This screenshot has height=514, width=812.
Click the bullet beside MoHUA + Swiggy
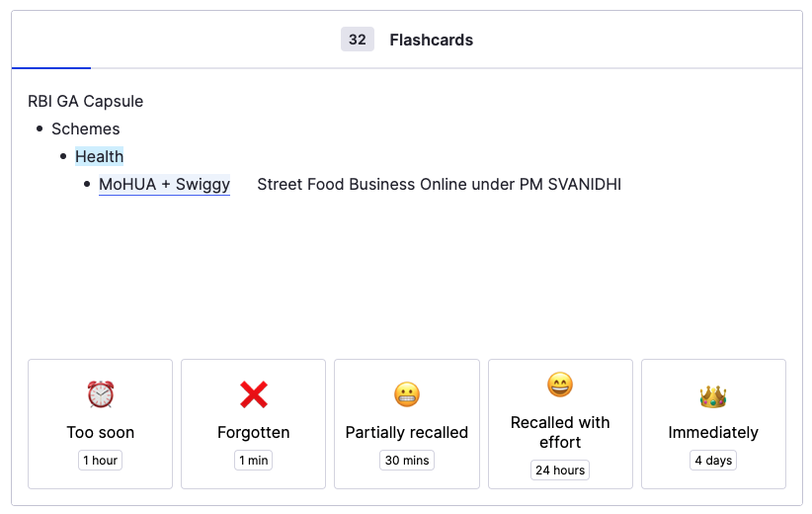pos(87,184)
